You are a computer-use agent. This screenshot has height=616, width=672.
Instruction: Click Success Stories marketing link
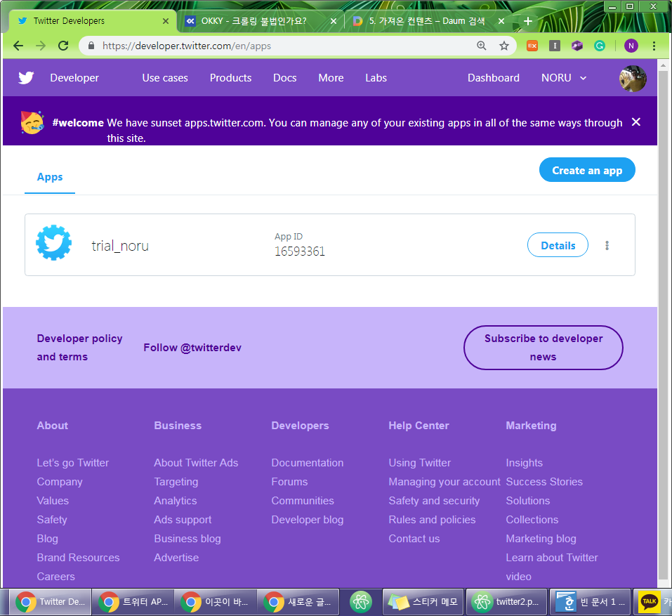click(544, 482)
